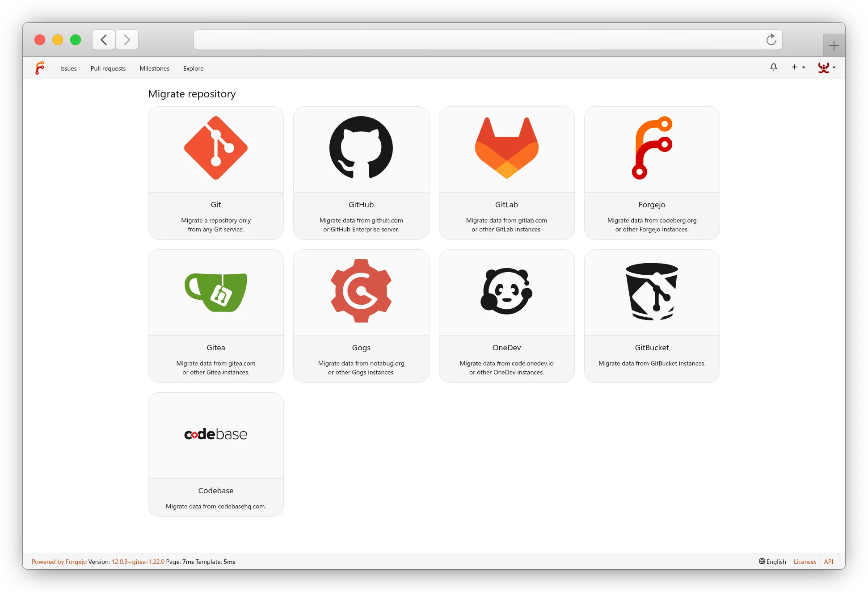Viewport: 868px width, 592px height.
Task: Click the Gogs gear logo
Action: pyautogui.click(x=361, y=291)
